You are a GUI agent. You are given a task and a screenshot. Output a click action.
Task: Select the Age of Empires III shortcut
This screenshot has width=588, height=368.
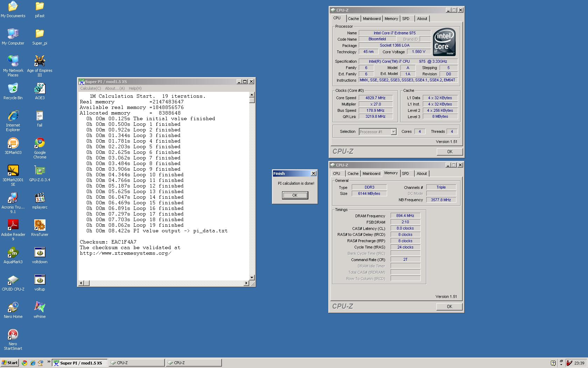point(40,66)
